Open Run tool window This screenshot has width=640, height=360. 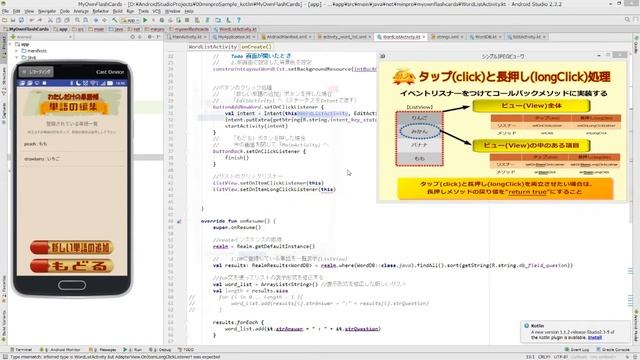(x=133, y=350)
